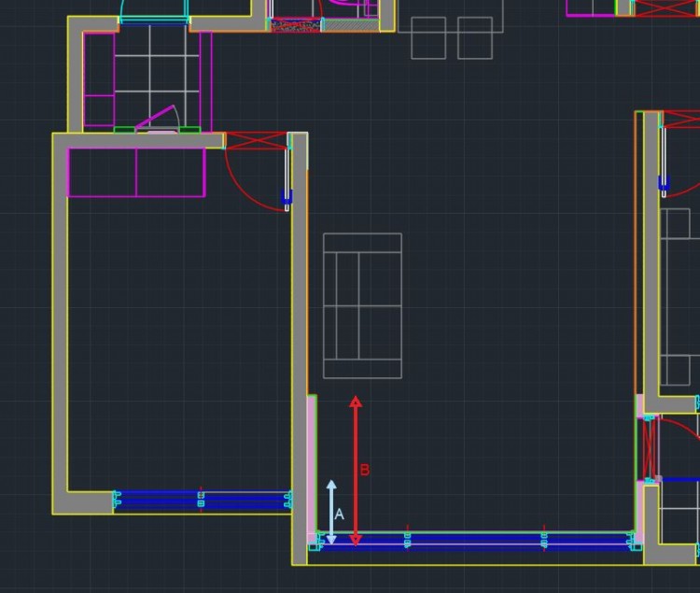Click the white letter A label
The height and width of the screenshot is (593, 700).
click(339, 514)
